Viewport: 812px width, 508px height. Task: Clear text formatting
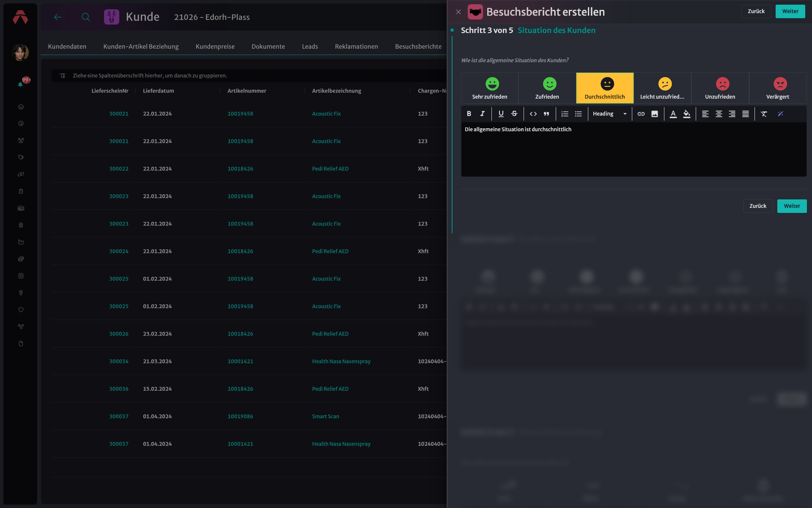click(x=764, y=114)
